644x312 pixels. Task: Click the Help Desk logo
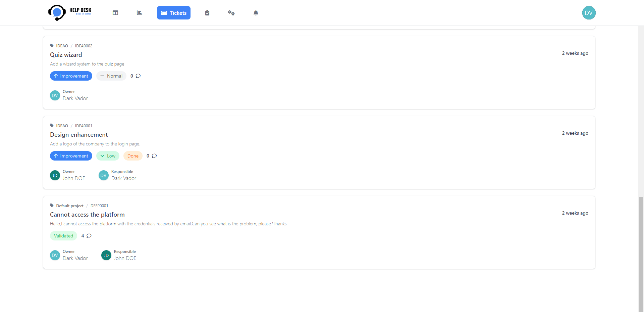click(x=70, y=13)
